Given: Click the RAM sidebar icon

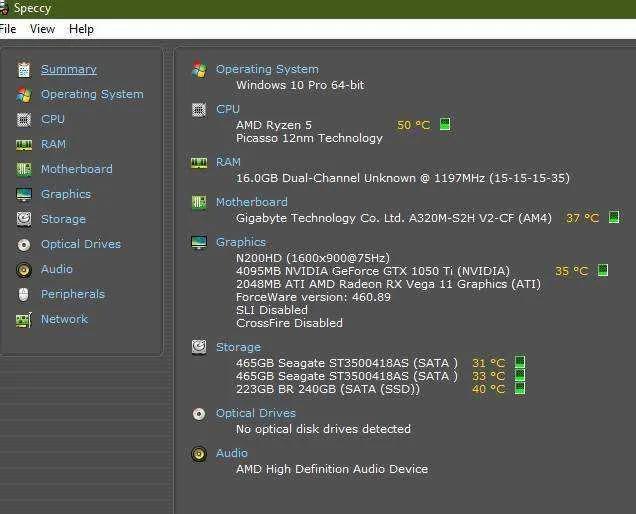Looking at the screenshot, I should (24, 144).
